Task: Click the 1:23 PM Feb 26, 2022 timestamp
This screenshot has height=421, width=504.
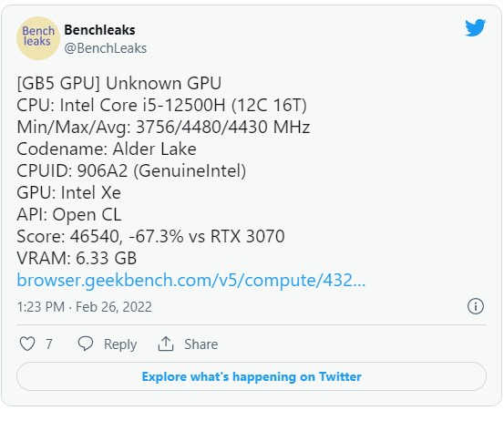Action: [x=84, y=307]
